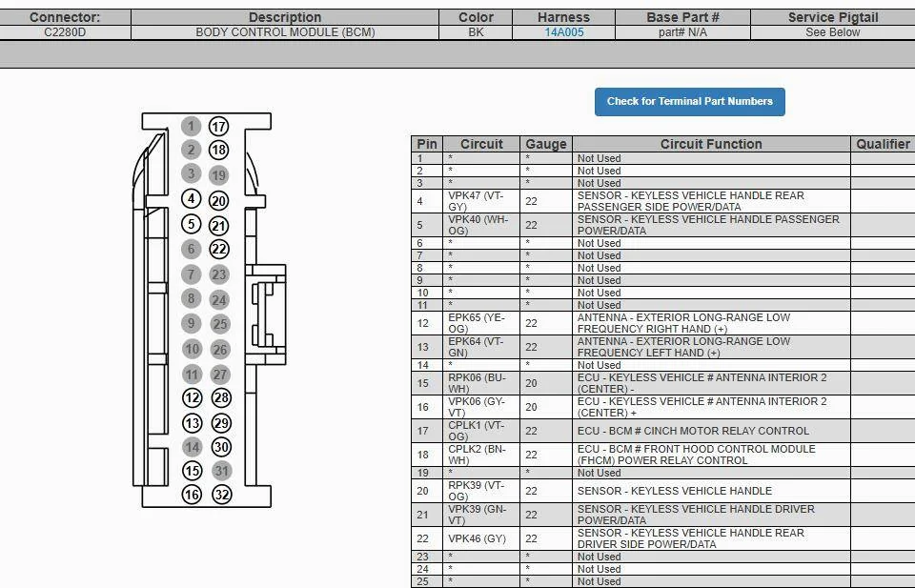Select pin 20 circle in connector diagram
This screenshot has width=915, height=588.
[x=219, y=201]
